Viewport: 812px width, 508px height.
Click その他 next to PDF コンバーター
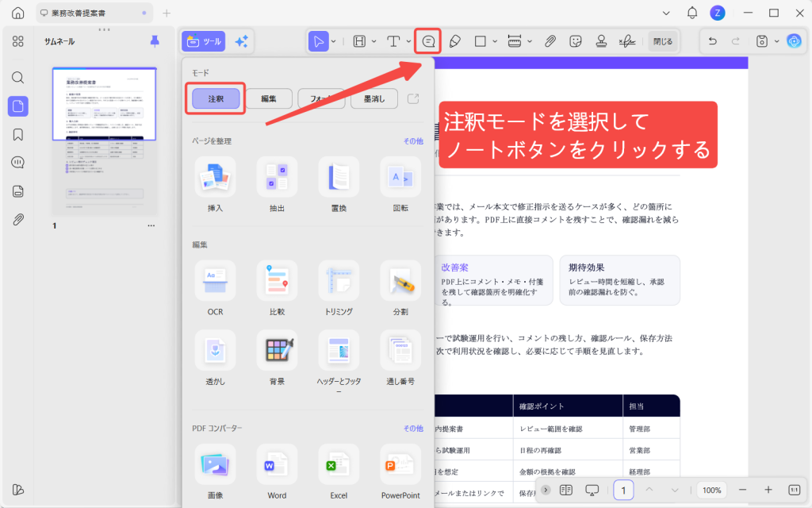coord(412,428)
